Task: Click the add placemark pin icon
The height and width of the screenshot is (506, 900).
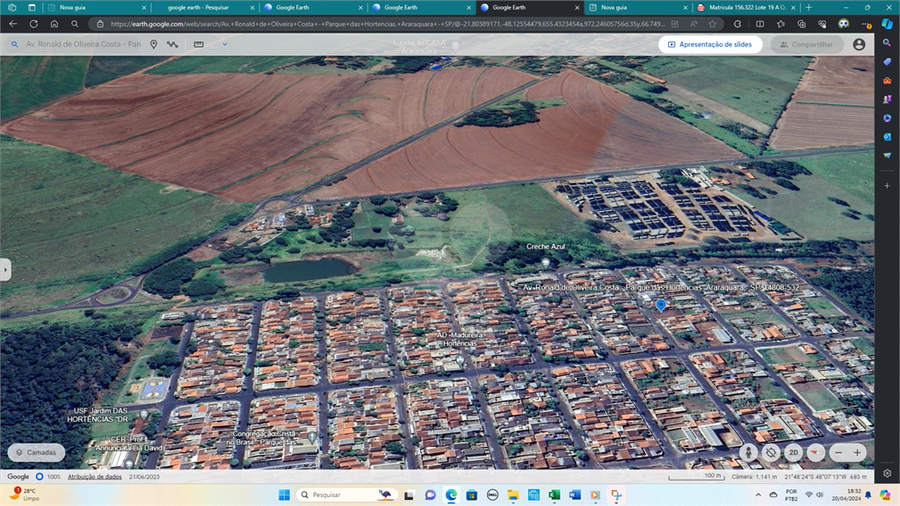Action: point(154,44)
